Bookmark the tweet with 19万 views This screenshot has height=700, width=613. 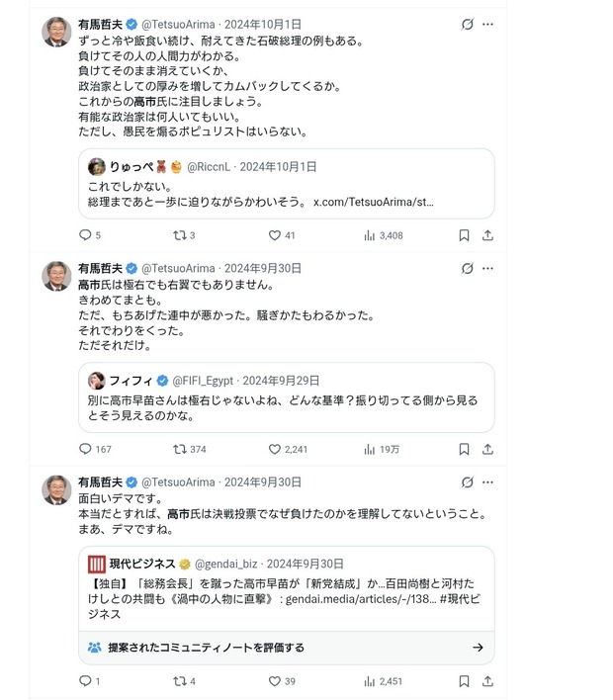(464, 449)
